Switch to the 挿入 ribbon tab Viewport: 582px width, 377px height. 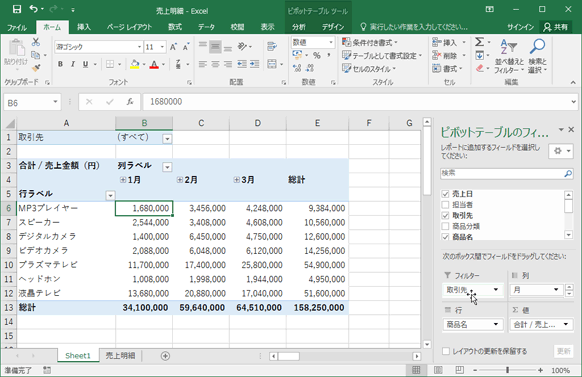pyautogui.click(x=84, y=27)
